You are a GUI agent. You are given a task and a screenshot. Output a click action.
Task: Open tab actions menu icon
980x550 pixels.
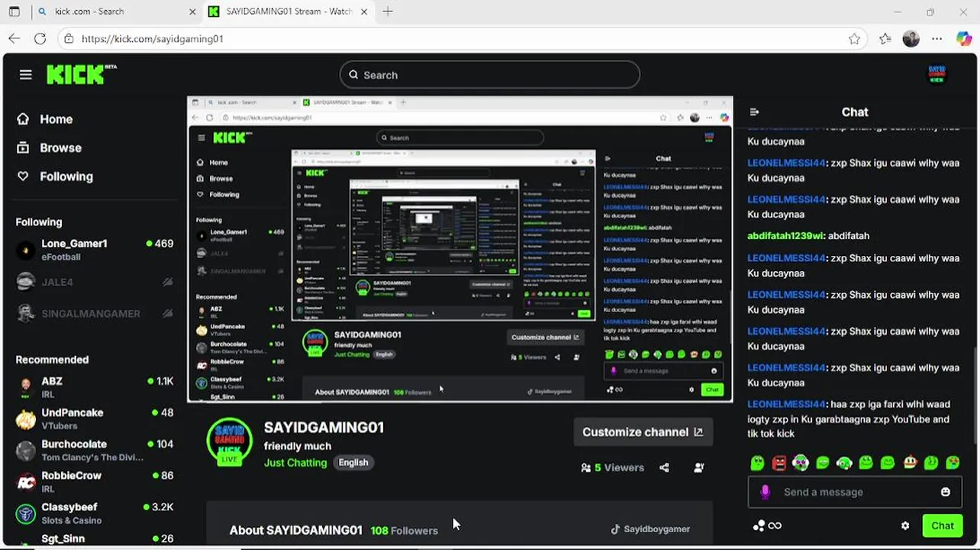click(x=15, y=11)
